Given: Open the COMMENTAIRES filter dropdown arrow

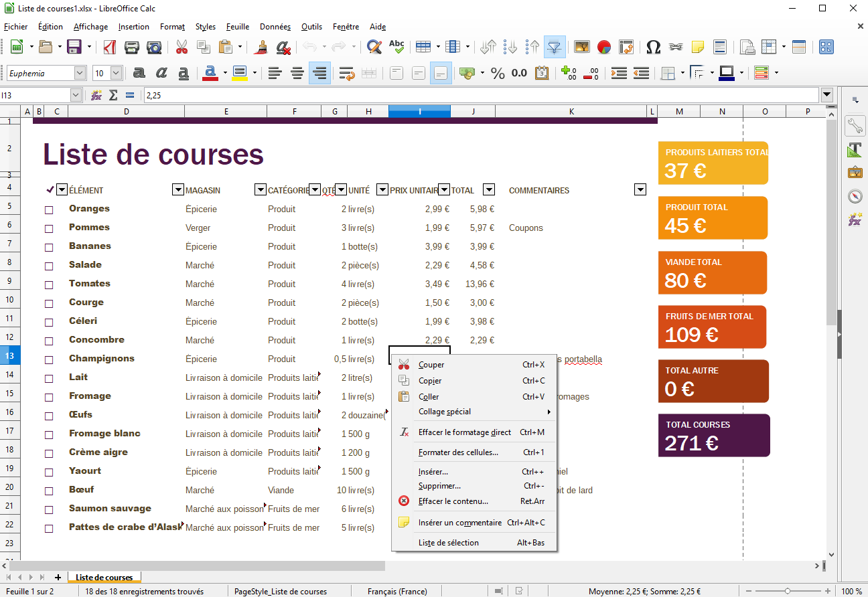Looking at the screenshot, I should pyautogui.click(x=640, y=190).
